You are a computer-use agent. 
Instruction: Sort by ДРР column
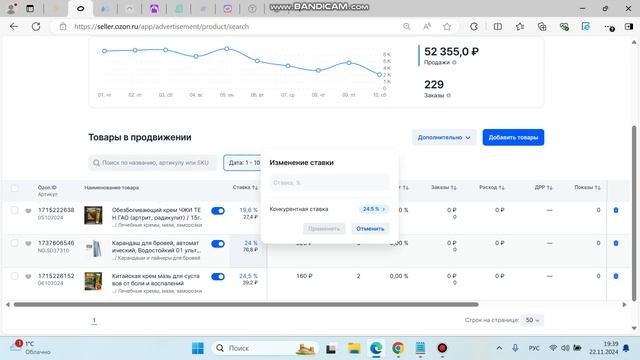[543, 187]
